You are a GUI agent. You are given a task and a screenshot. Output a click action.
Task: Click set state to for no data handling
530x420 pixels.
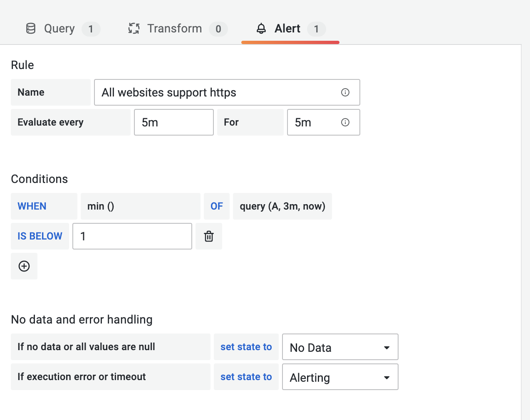[x=246, y=347]
